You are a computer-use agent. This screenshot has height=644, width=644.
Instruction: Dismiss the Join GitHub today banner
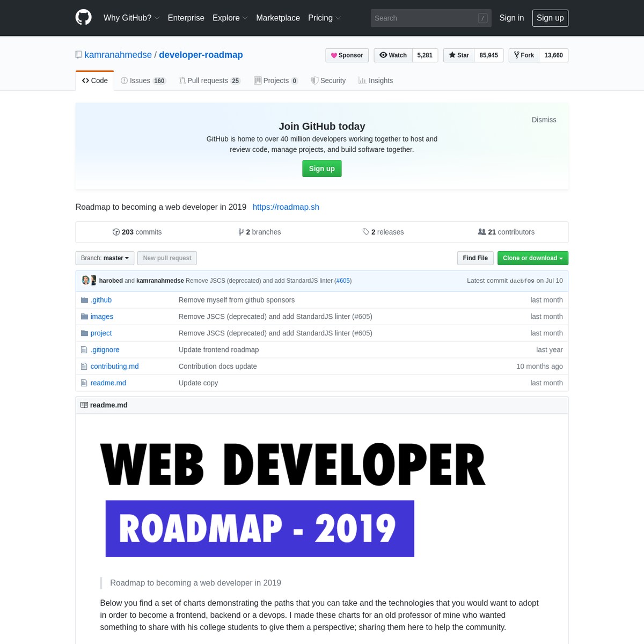[x=544, y=120]
